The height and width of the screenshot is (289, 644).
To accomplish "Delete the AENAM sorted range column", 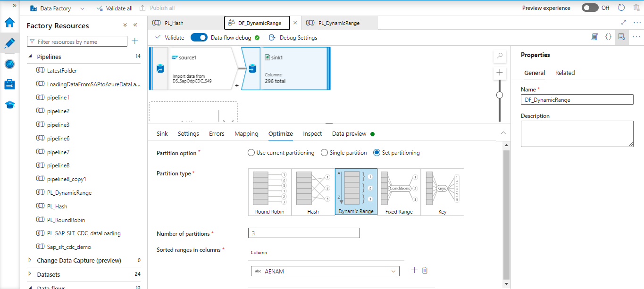I will point(425,270).
